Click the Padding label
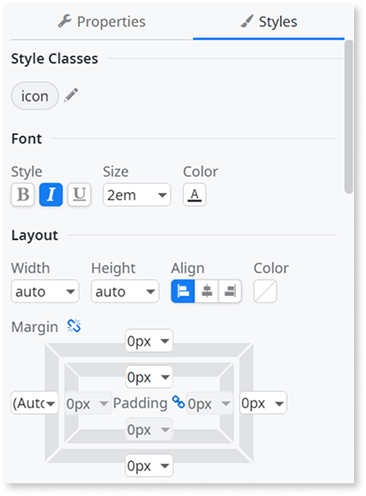This screenshot has width=366, height=496. (140, 403)
